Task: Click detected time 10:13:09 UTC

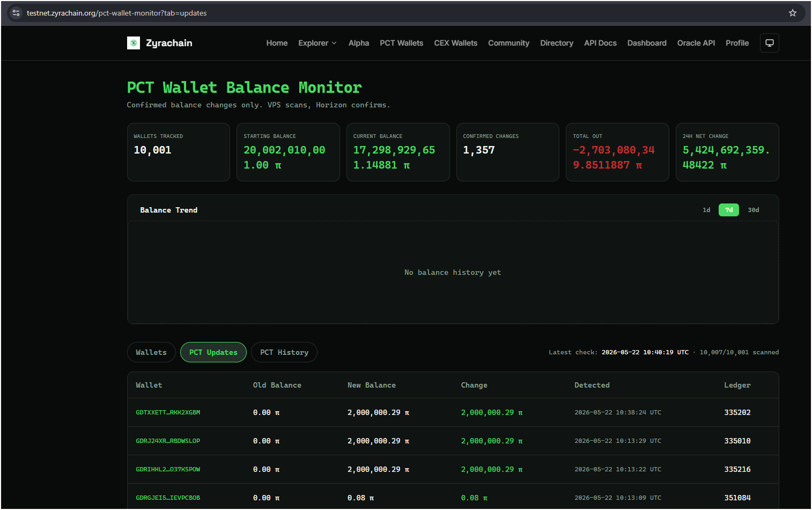Action: coord(618,498)
